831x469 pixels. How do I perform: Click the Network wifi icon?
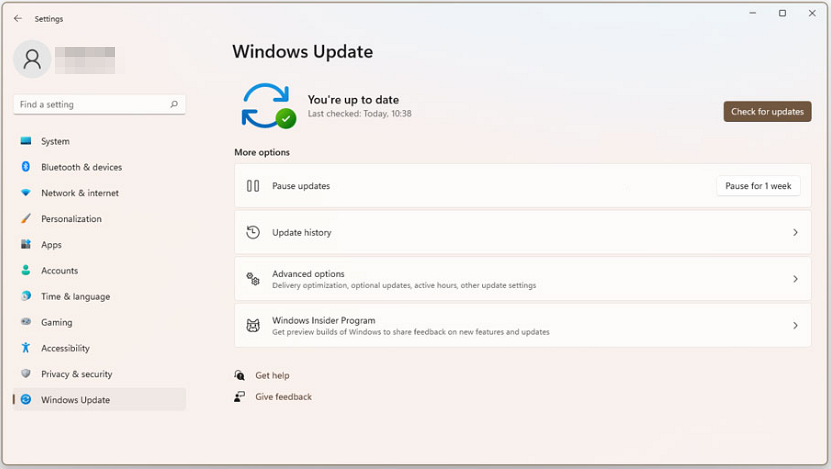pyautogui.click(x=25, y=193)
